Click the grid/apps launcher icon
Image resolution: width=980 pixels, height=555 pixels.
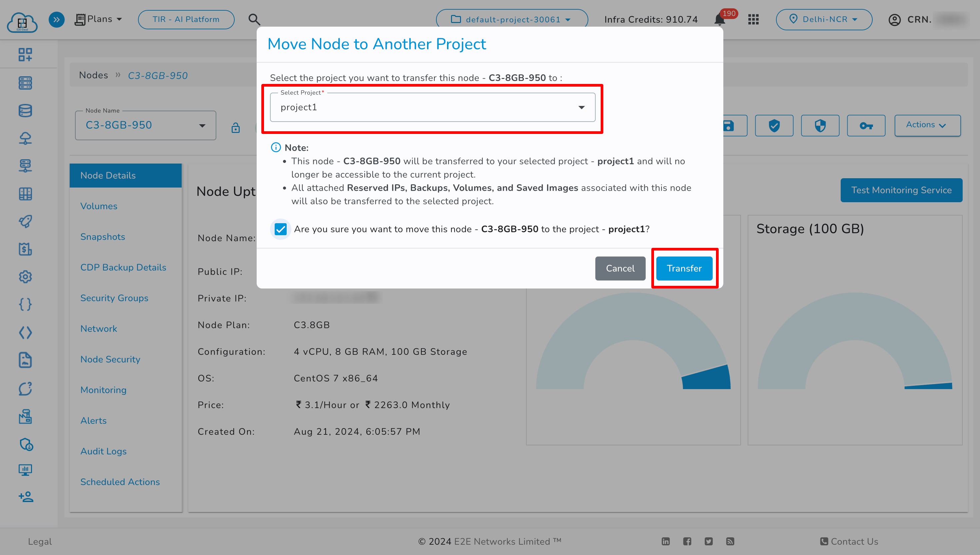[x=753, y=19]
